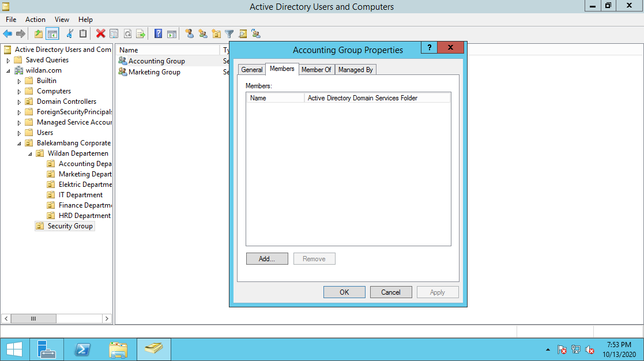This screenshot has width=644, height=361.
Task: Click the Delete toolbar icon
Action: coord(100,33)
